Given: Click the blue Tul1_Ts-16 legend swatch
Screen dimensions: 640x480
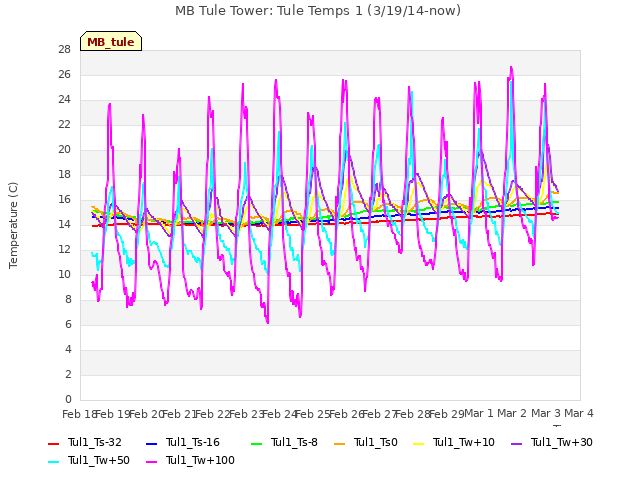Looking at the screenshot, I should pyautogui.click(x=151, y=444).
